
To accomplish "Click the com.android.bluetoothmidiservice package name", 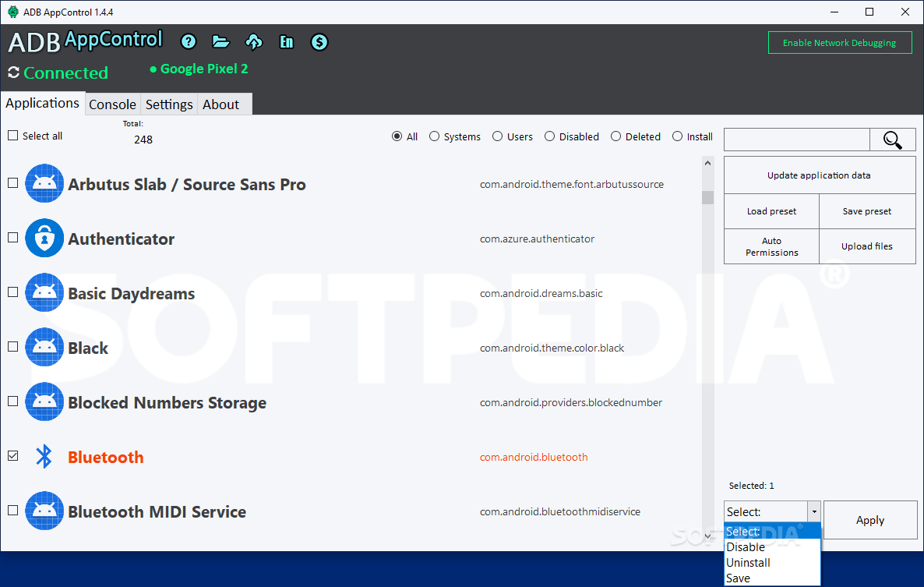I will click(x=560, y=511).
